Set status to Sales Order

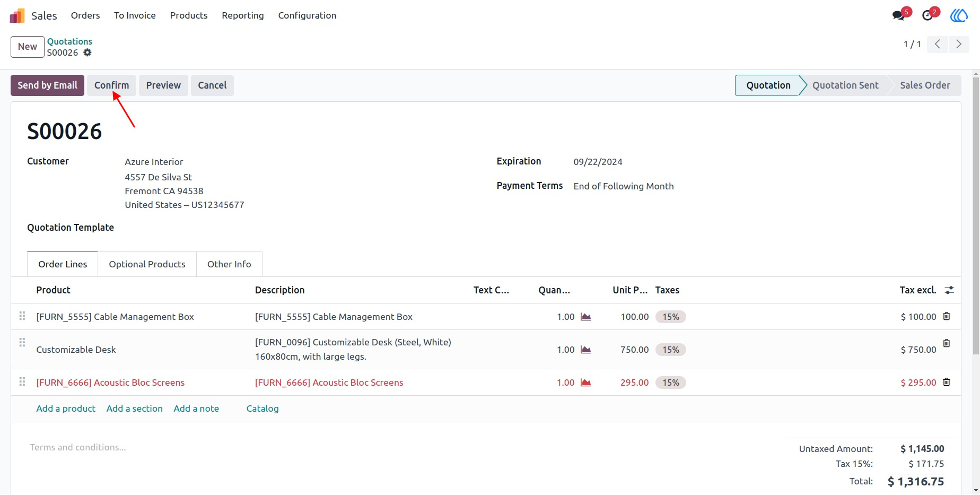925,85
